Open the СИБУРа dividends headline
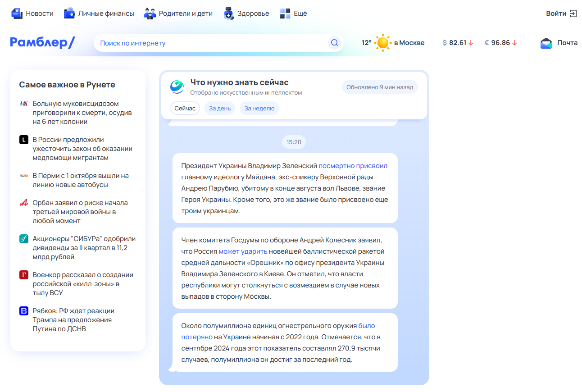The image size is (582, 392). (84, 248)
